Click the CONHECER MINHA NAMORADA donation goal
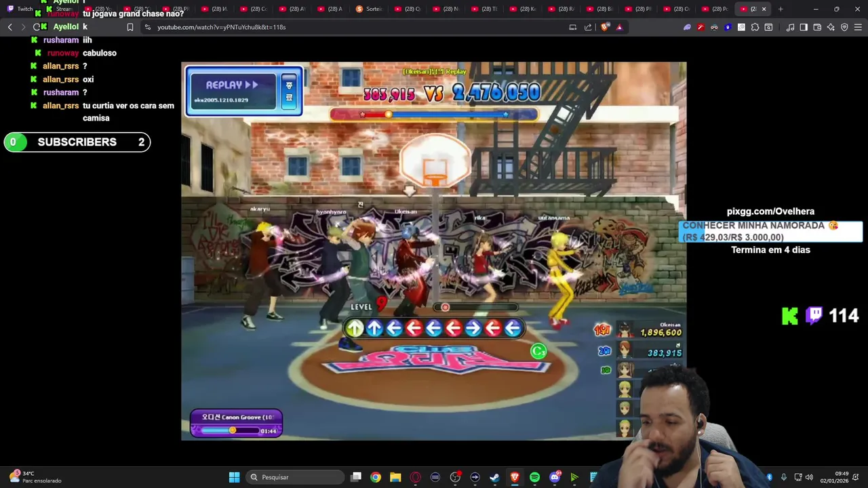Screen dimensions: 868x488 770,231
